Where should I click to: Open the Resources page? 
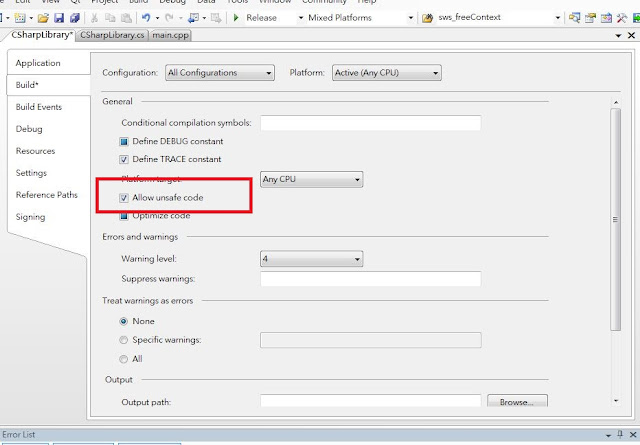tap(36, 151)
